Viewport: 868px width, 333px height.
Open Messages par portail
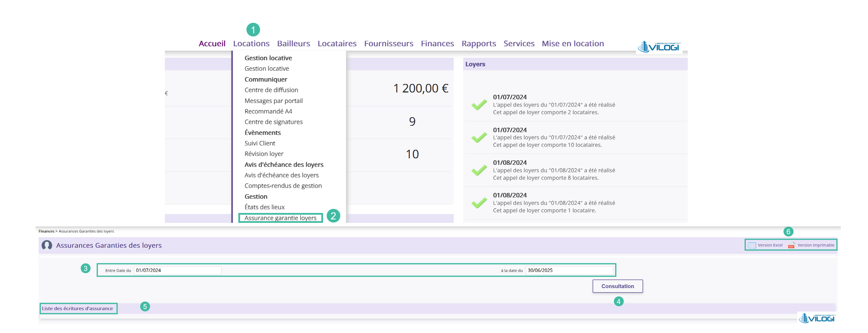click(273, 100)
